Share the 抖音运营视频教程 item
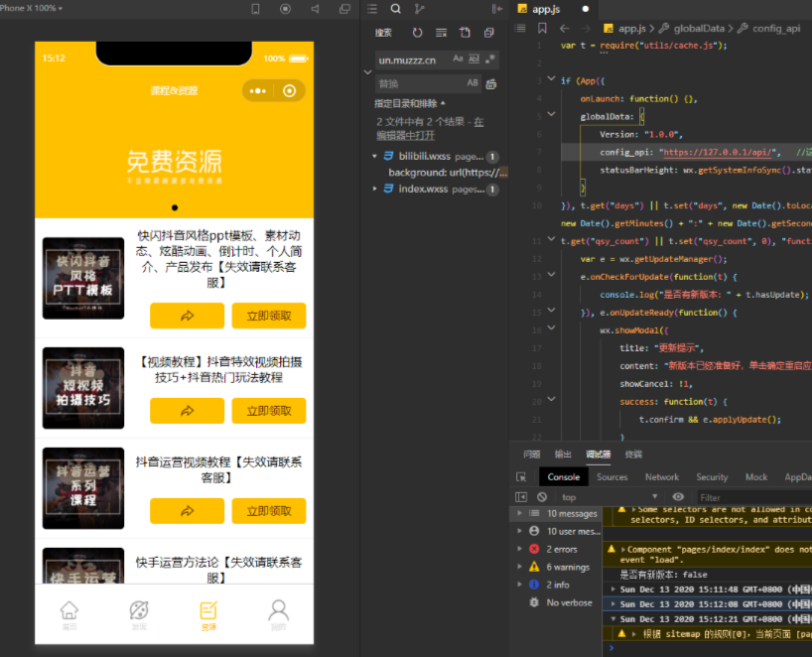This screenshot has height=657, width=812. [x=187, y=511]
